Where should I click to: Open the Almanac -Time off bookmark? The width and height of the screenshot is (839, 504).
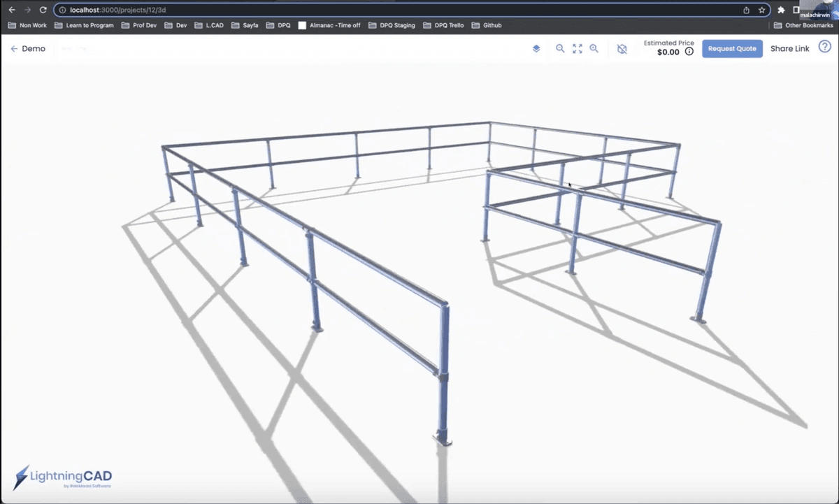coord(329,25)
